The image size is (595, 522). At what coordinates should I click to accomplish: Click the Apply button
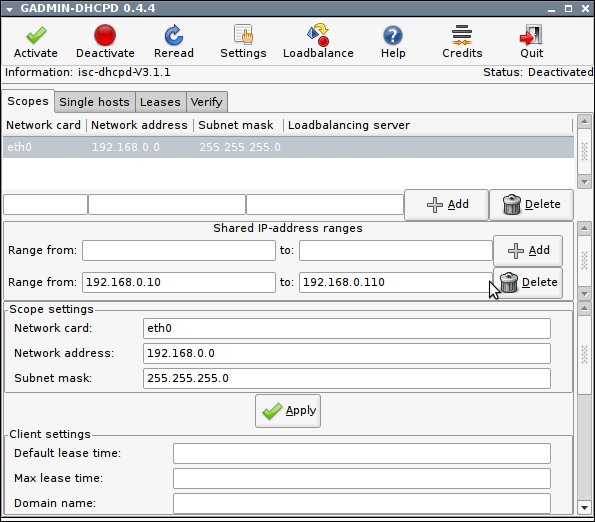288,411
